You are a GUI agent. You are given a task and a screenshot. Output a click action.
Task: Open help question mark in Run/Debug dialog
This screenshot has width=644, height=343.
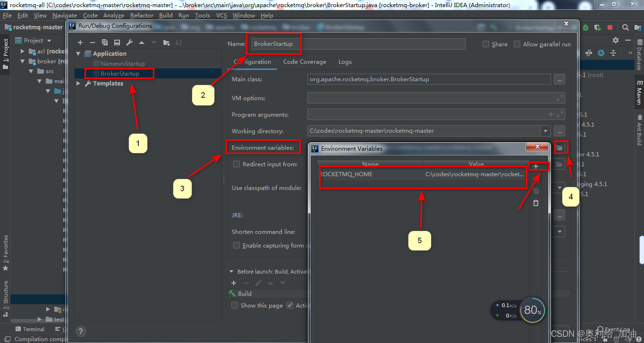[x=81, y=332]
